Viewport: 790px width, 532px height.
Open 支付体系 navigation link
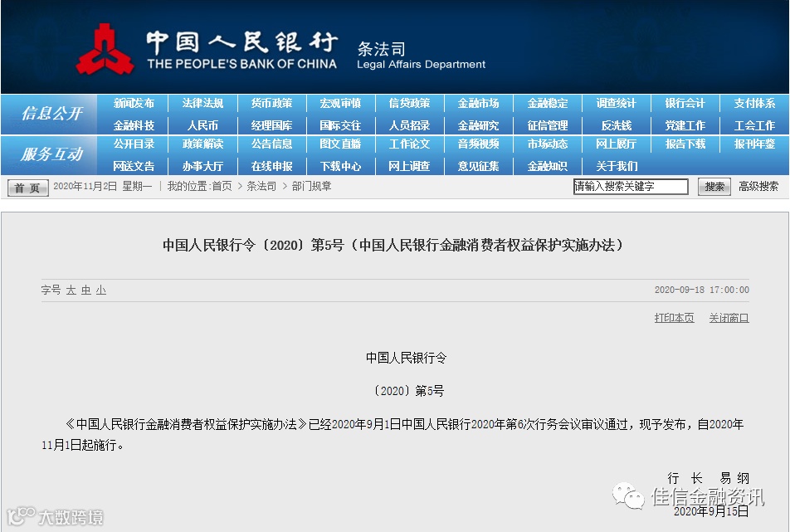click(754, 103)
